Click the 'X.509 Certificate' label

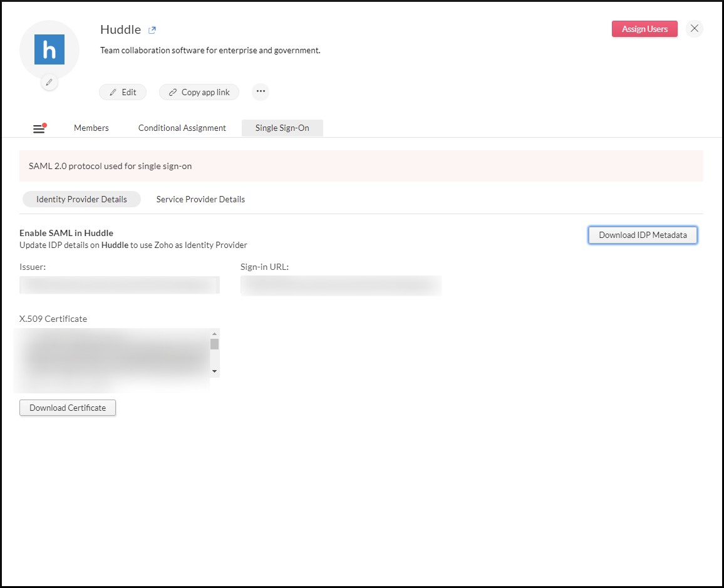tap(53, 319)
